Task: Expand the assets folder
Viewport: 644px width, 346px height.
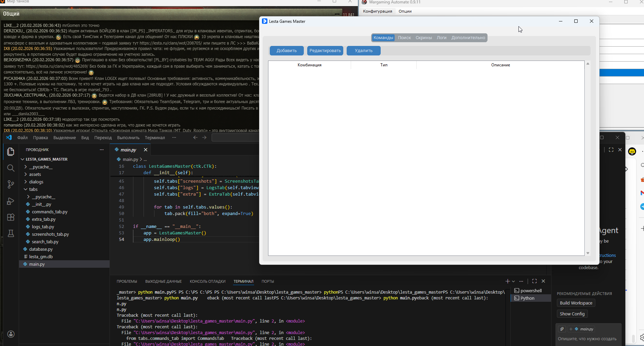Action: pos(35,174)
